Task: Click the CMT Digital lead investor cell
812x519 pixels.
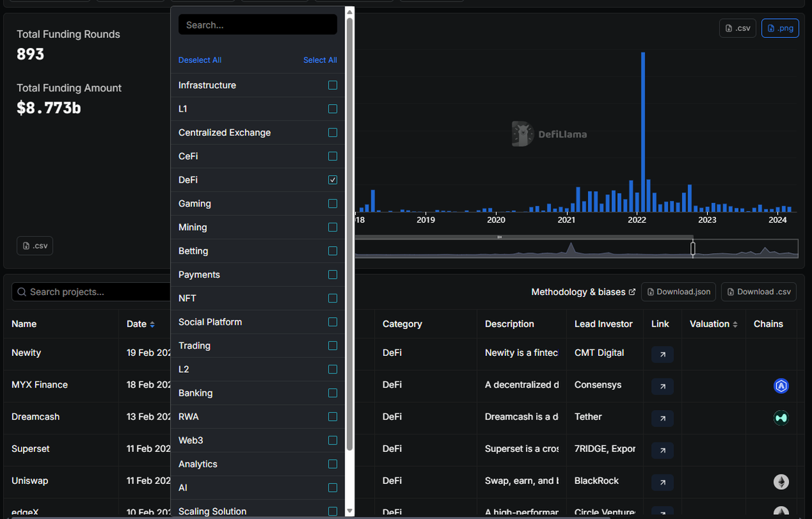Action: tap(600, 353)
